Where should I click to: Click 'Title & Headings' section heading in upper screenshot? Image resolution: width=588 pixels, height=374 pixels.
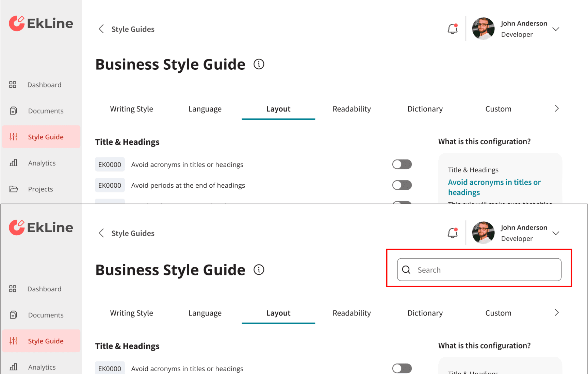[x=127, y=142]
